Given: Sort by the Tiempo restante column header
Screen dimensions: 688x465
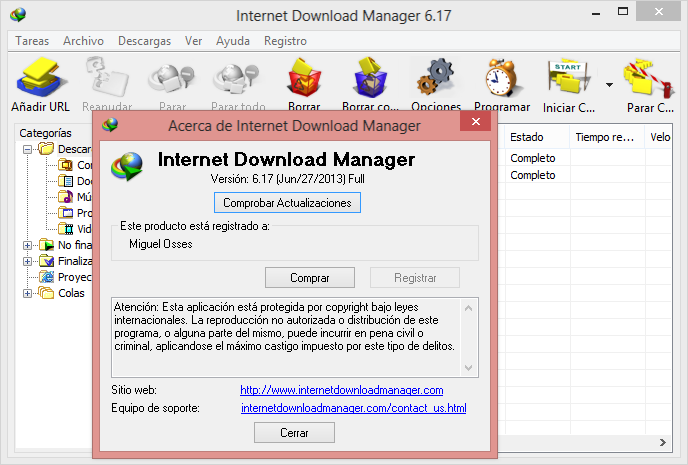Looking at the screenshot, I should coord(607,137).
